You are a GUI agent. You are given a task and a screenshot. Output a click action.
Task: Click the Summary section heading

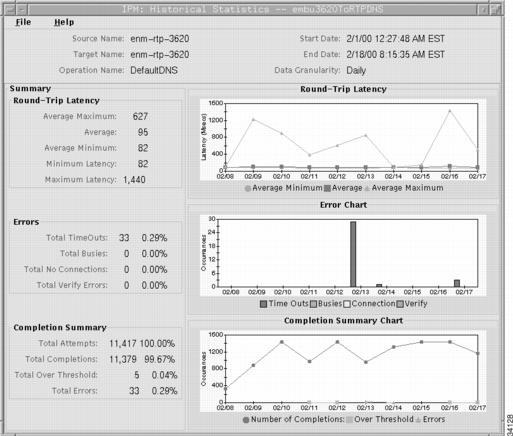pyautogui.click(x=30, y=89)
